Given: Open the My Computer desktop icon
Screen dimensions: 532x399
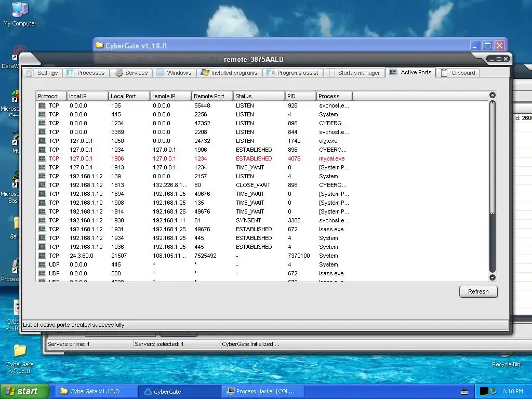Looking at the screenshot, I should click(20, 14).
